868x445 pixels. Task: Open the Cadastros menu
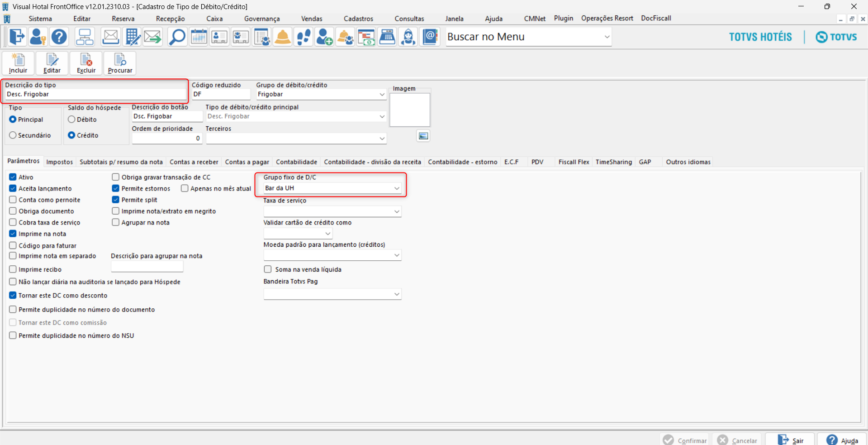pyautogui.click(x=358, y=19)
